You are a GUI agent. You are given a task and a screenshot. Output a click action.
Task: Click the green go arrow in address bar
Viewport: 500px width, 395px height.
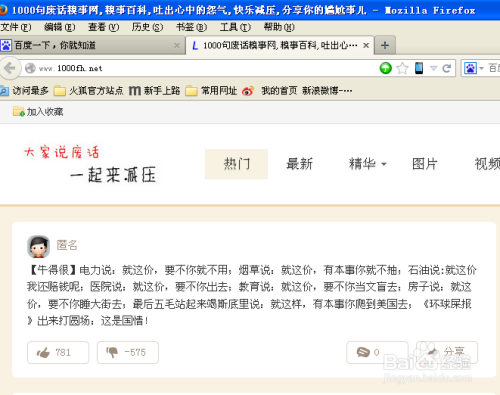tap(385, 68)
